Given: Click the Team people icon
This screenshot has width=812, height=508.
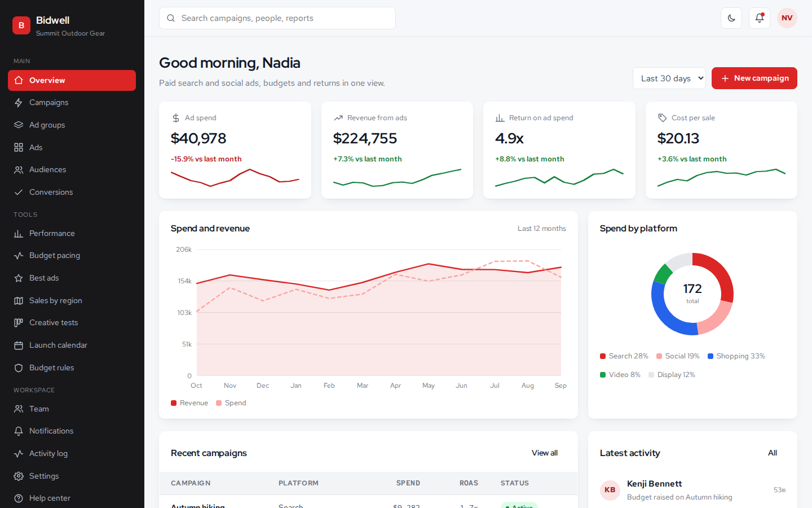Looking at the screenshot, I should pyautogui.click(x=19, y=409).
